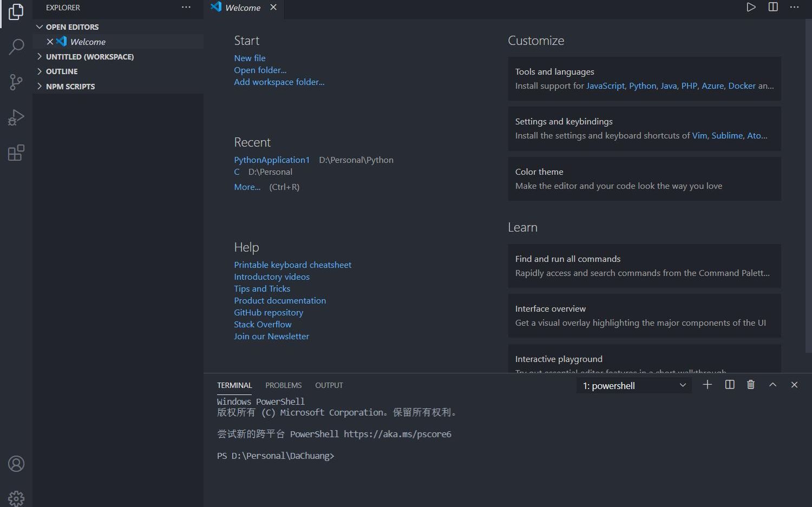
Task: Click the Open folder... link
Action: [260, 70]
